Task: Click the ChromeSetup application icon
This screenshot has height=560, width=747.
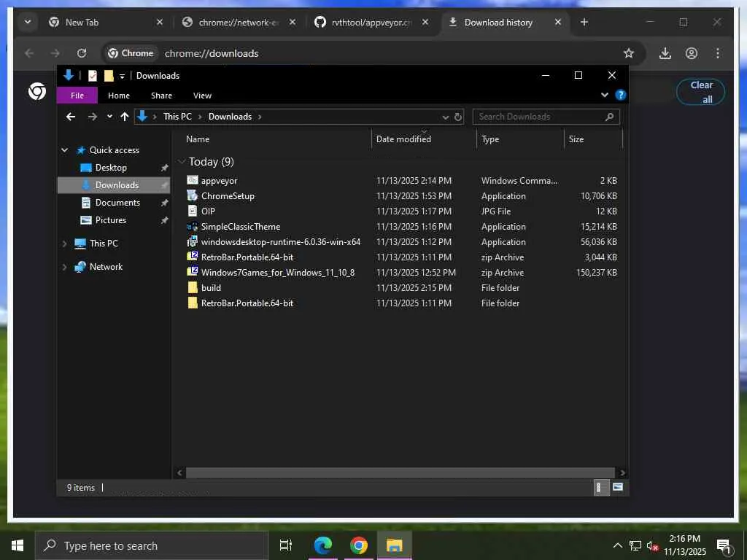Action: click(x=193, y=195)
